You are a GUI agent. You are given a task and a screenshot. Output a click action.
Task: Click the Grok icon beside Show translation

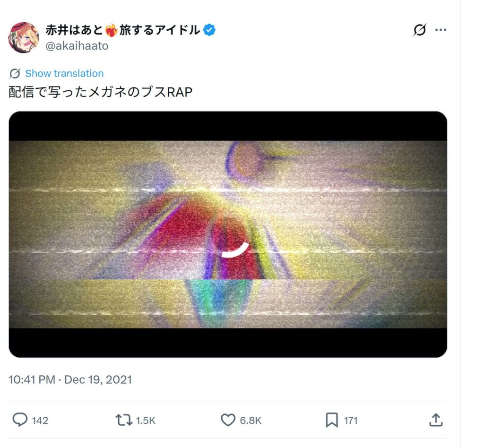tap(15, 73)
